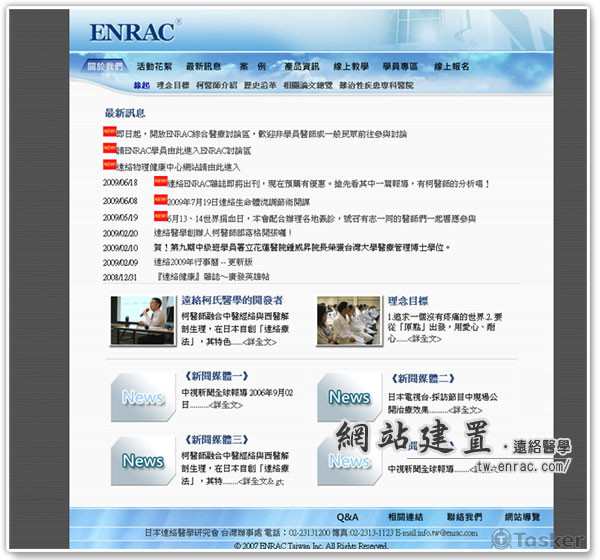Open the 產品資訊 menu item
This screenshot has height=560, width=600.
click(302, 67)
